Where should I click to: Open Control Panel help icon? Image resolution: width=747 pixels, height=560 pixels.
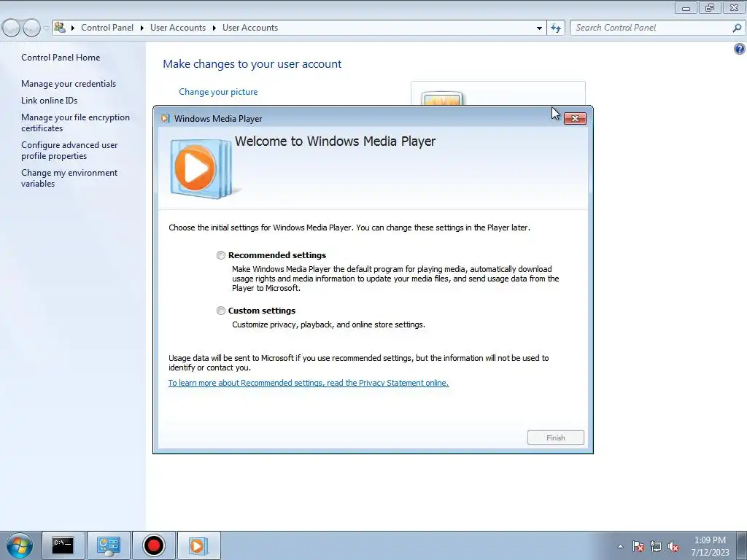[x=740, y=49]
